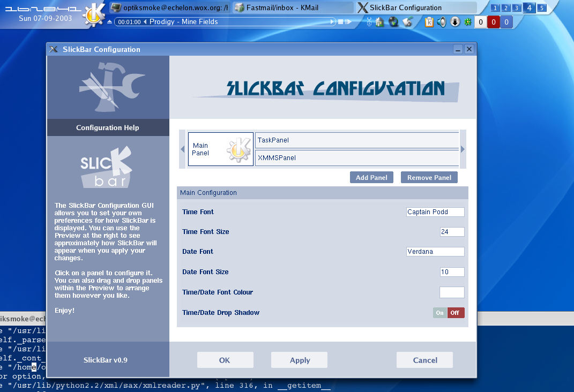Turn the Time/Date Drop Shadow Off
This screenshot has height=392, width=574.
click(456, 313)
